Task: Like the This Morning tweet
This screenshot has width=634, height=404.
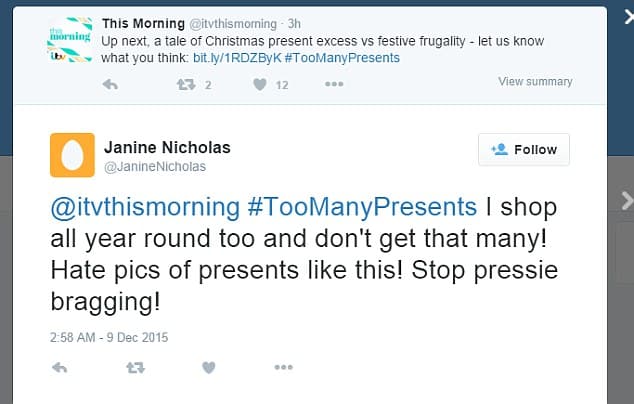Action: 260,85
